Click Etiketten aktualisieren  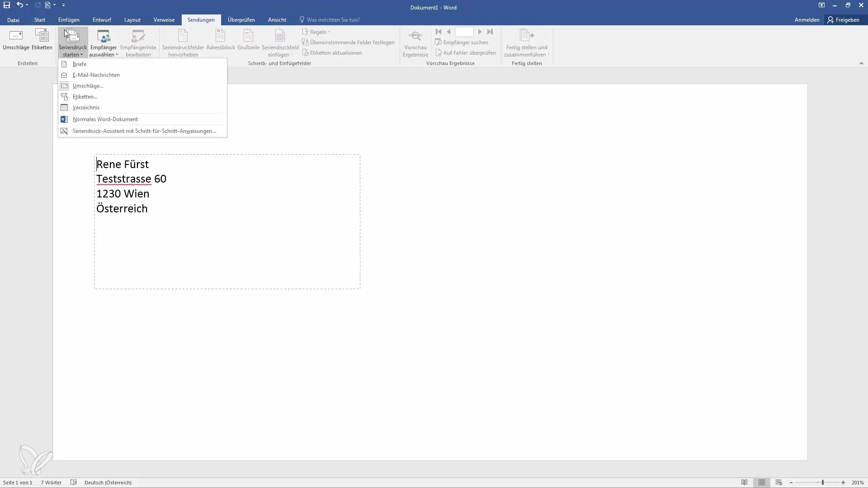click(332, 53)
